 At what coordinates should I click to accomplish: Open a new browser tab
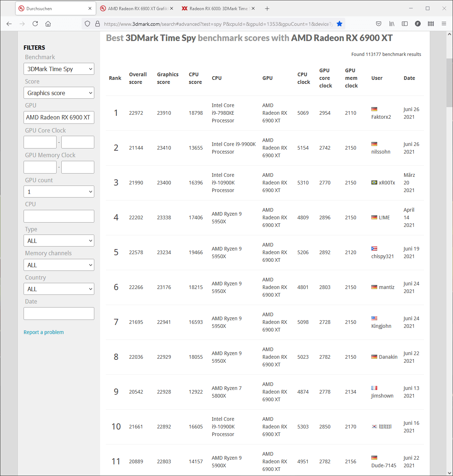267,8
